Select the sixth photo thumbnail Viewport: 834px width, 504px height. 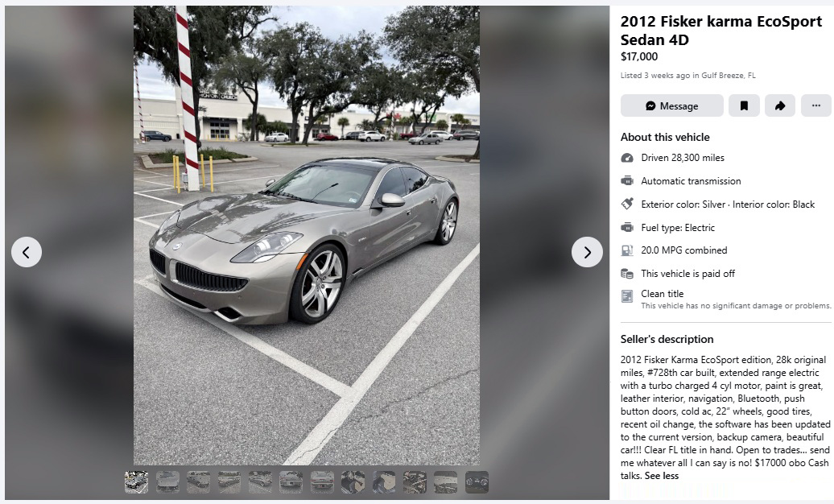pos(291,482)
